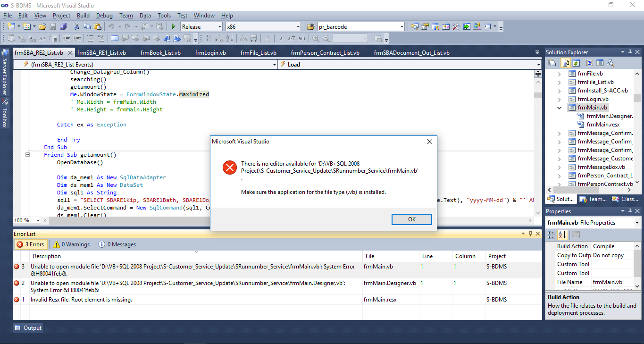Click the Build Action property value Compile

603,246
